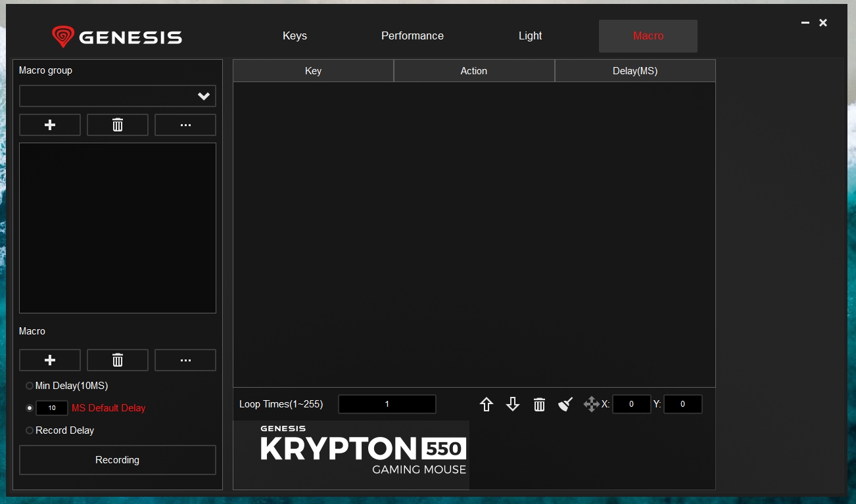Select the Macro tab
This screenshot has height=504, width=856.
click(x=648, y=36)
